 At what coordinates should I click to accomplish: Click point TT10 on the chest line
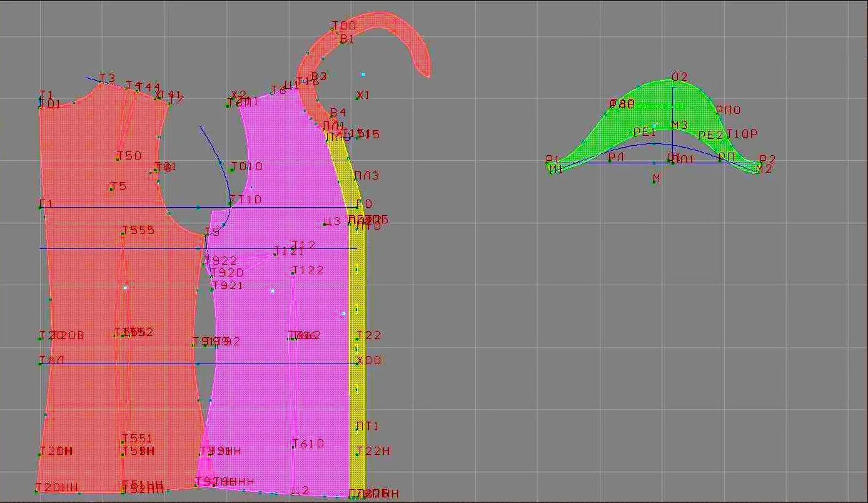click(246, 200)
